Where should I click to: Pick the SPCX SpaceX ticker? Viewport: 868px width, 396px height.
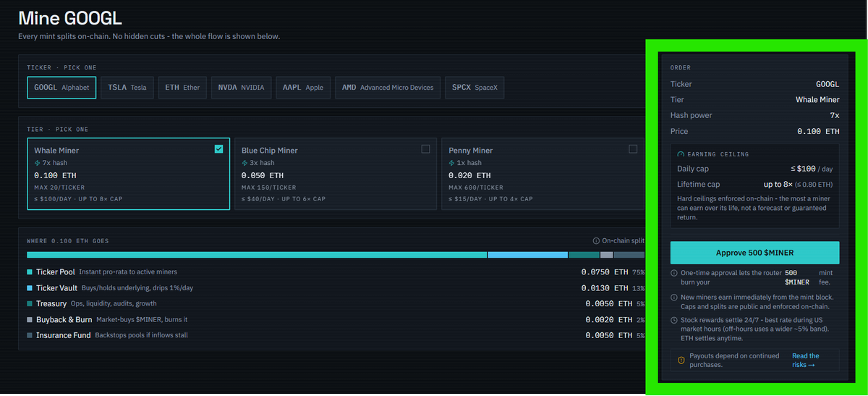pos(475,88)
